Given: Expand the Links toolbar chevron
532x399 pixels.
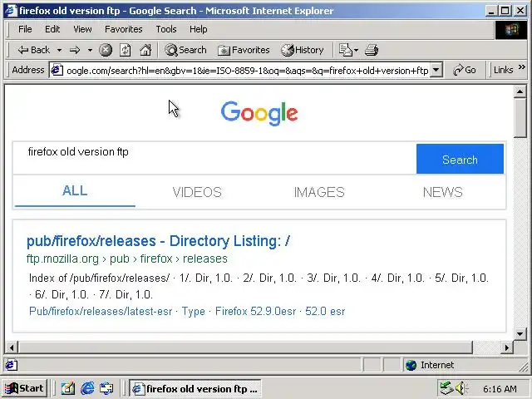Looking at the screenshot, I should click(522, 67).
